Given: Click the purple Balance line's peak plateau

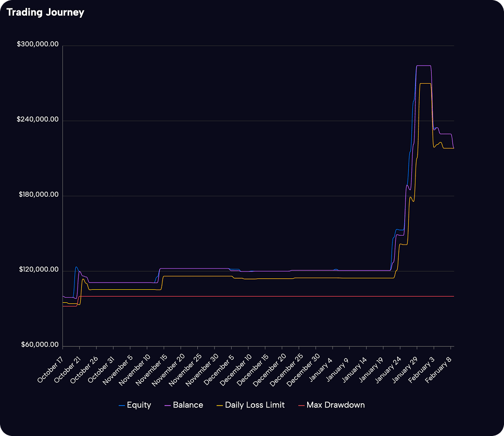Looking at the screenshot, I should pyautogui.click(x=424, y=66).
